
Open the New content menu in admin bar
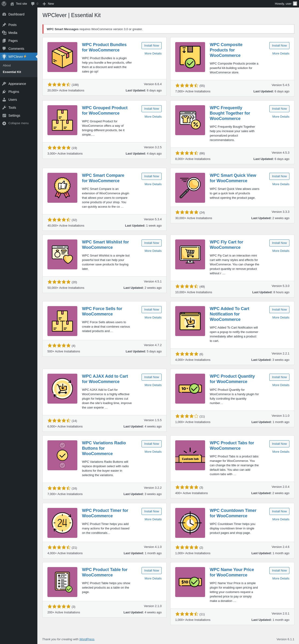pos(48,4)
